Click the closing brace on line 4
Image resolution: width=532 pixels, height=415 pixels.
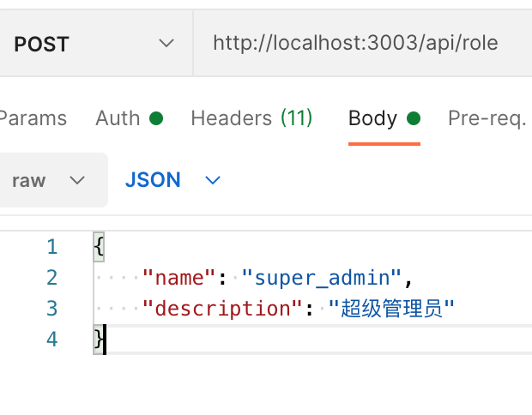click(x=99, y=339)
